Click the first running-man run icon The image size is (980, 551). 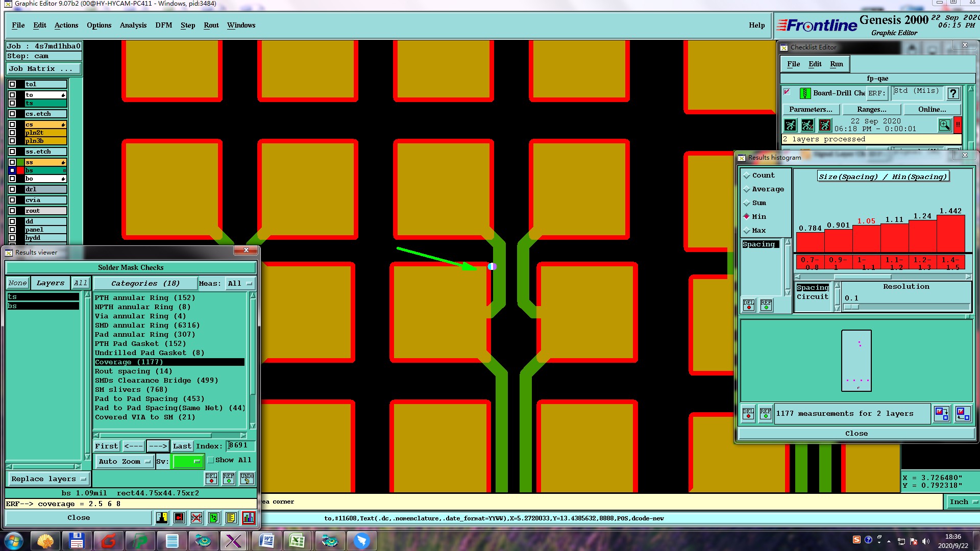(790, 125)
